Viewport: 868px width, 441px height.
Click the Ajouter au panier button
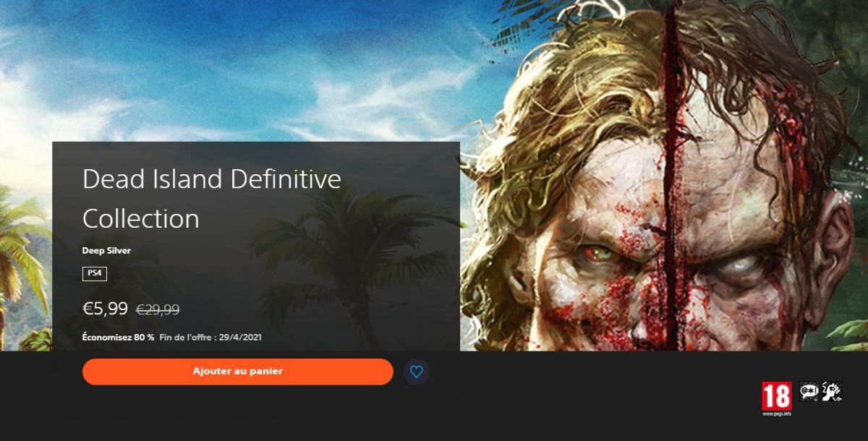click(238, 372)
